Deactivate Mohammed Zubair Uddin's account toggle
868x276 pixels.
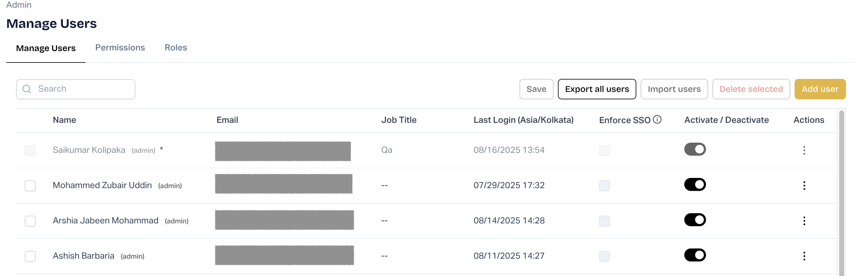[695, 184]
